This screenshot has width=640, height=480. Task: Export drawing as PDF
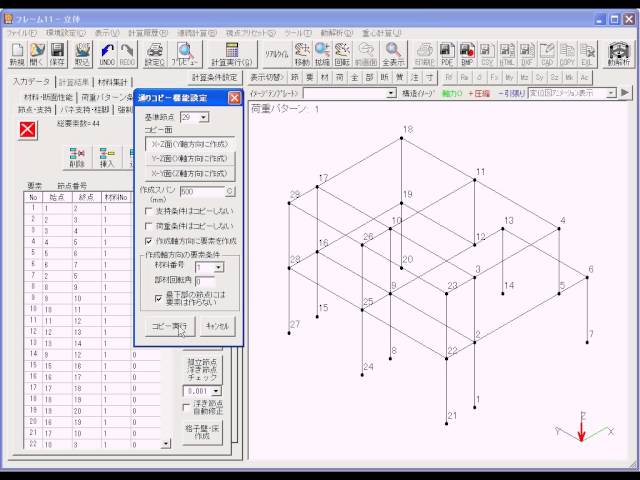[x=447, y=54]
